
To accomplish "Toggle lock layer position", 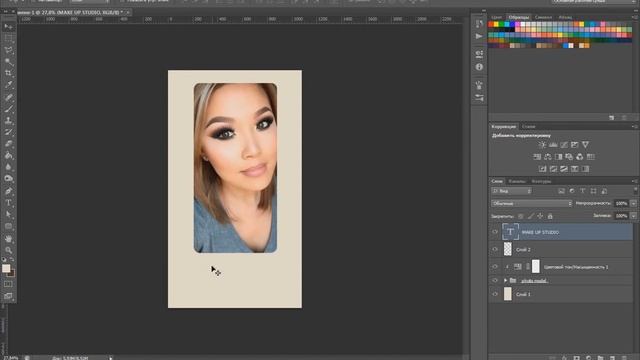I will [x=540, y=216].
